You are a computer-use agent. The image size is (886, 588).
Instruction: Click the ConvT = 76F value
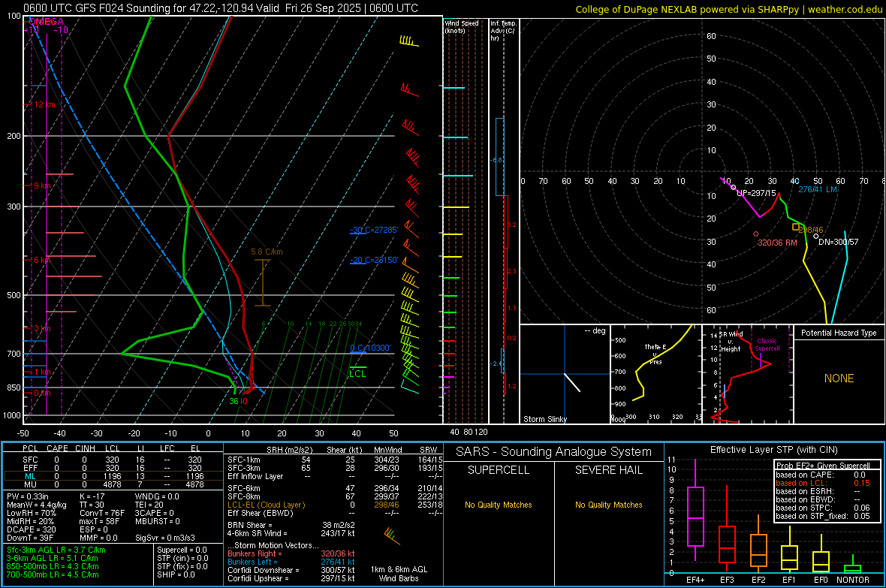[102, 513]
